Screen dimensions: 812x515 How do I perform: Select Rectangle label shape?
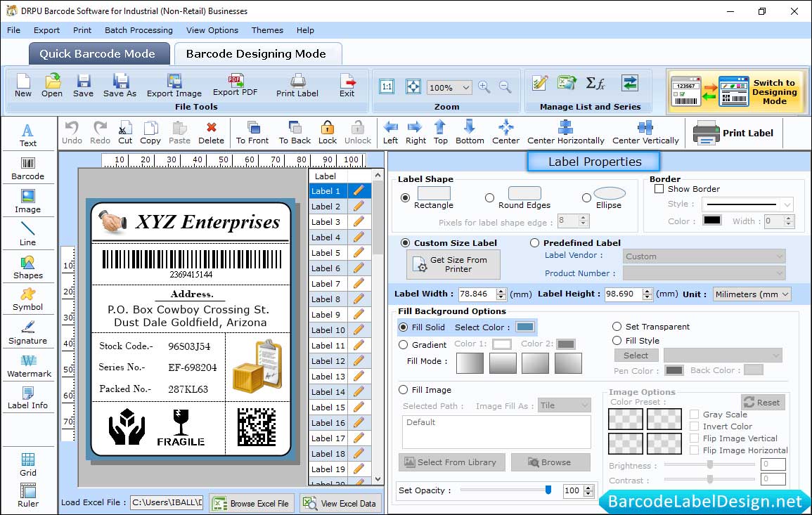(x=406, y=197)
